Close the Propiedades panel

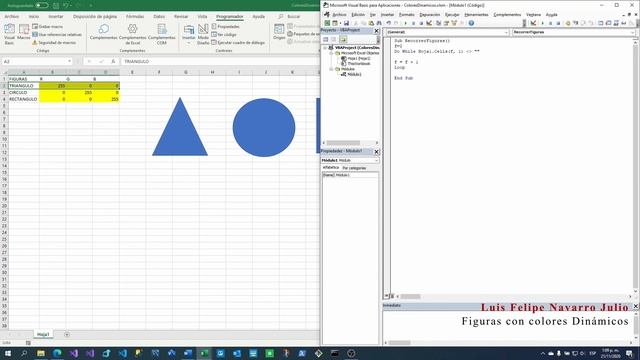pos(376,151)
